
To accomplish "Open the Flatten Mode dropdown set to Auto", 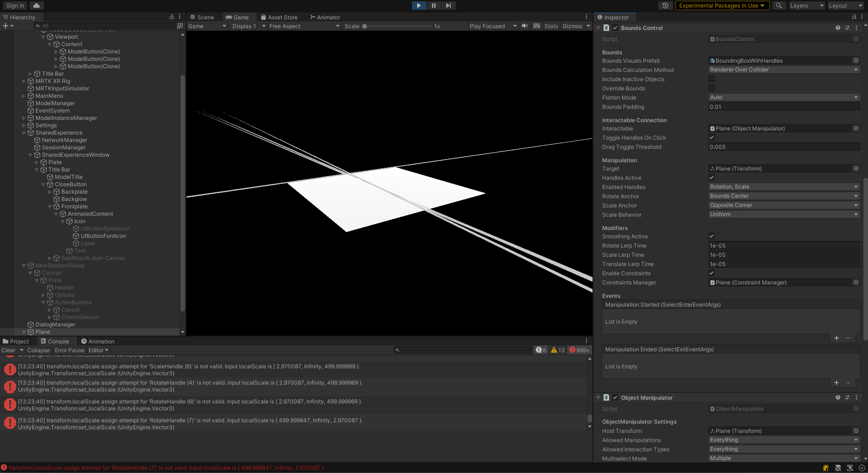I will coord(784,97).
